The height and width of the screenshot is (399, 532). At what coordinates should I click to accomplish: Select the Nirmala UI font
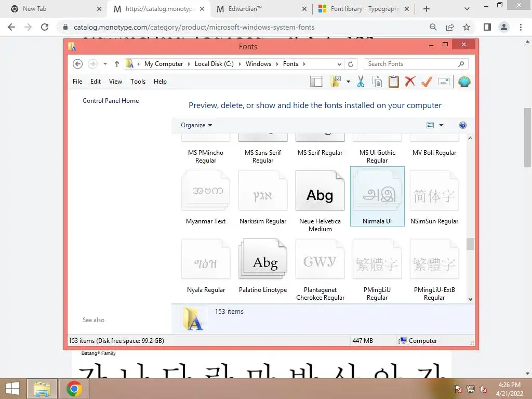click(x=377, y=196)
